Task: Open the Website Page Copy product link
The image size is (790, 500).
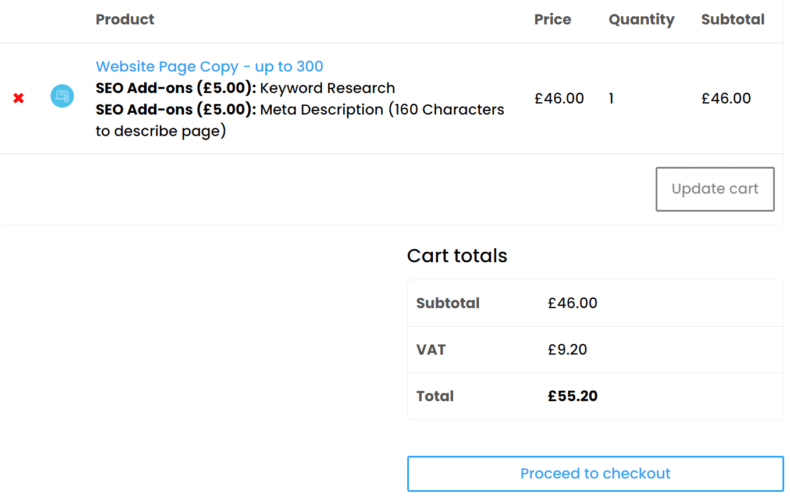Action: click(x=209, y=66)
